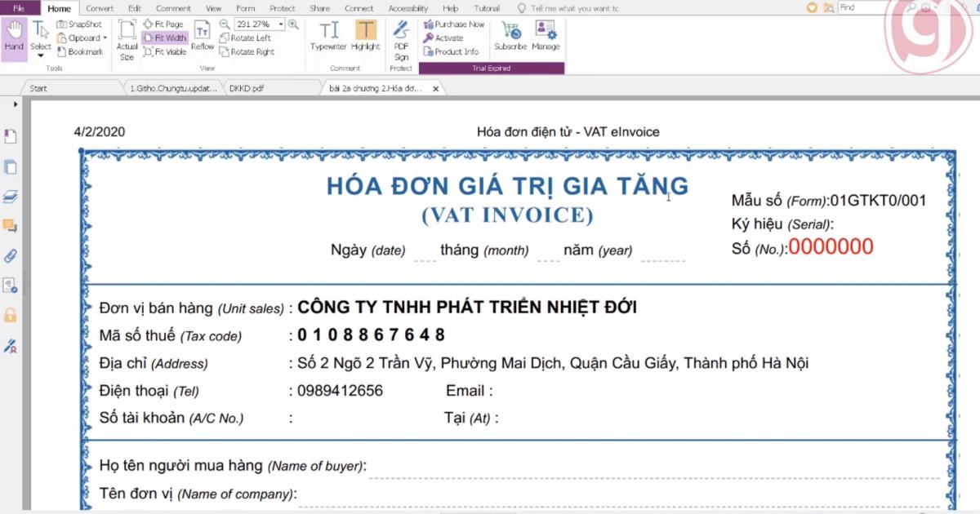Screen dimensions: 980x514
Task: Expand the Select tool dropdown arrow
Action: pyautogui.click(x=39, y=55)
